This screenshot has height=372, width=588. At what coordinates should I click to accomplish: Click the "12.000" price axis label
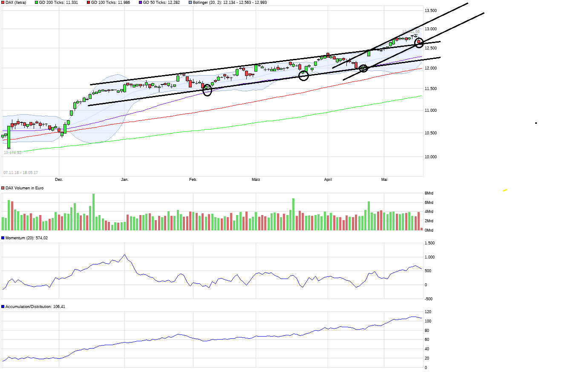coord(430,68)
